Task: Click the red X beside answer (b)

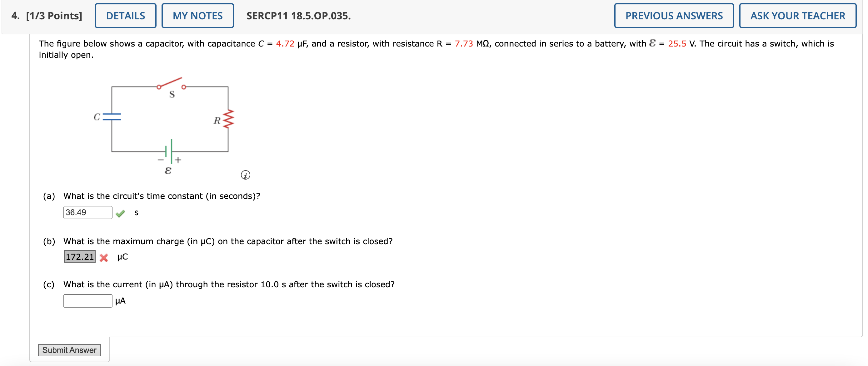Action: (104, 258)
